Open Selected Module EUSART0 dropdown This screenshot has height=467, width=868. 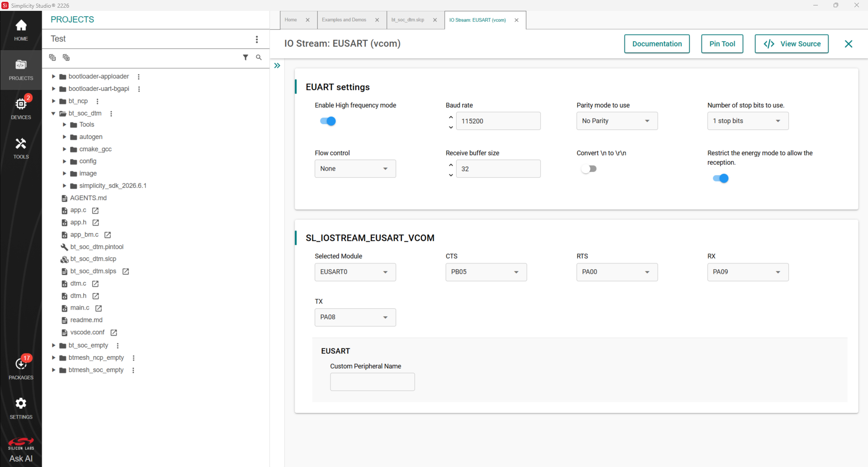coord(355,272)
